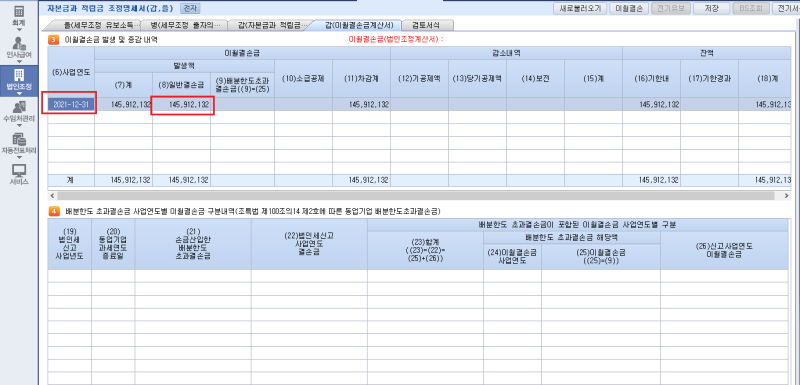Screen dimensions: 800x385
Task: Expand the arrow under 수임처관리 sidebar item
Action: 19,125
